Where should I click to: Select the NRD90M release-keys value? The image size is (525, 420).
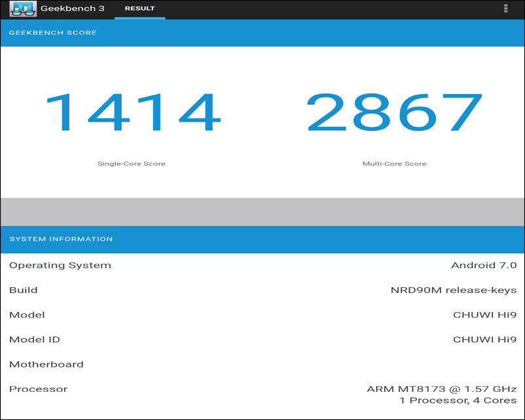454,290
